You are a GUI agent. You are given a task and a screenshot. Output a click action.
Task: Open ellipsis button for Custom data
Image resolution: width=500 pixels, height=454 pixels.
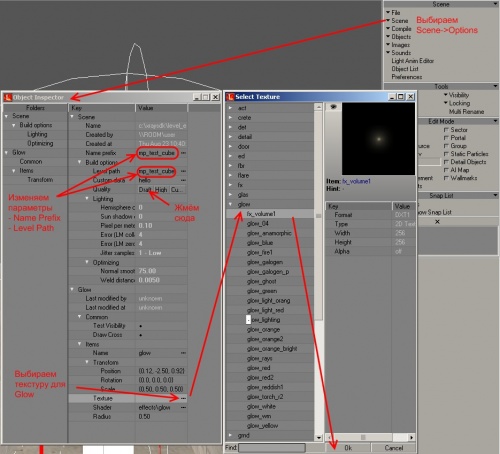coord(183,180)
